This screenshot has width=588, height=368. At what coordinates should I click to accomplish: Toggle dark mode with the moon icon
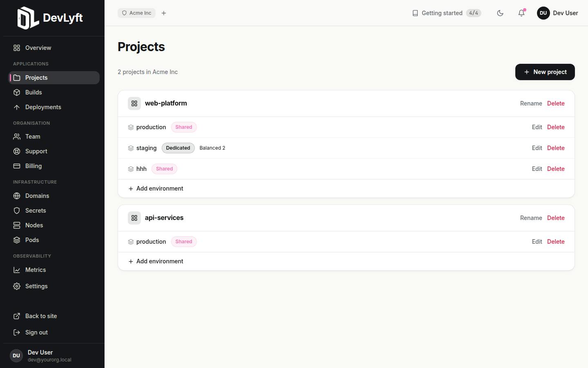click(500, 13)
